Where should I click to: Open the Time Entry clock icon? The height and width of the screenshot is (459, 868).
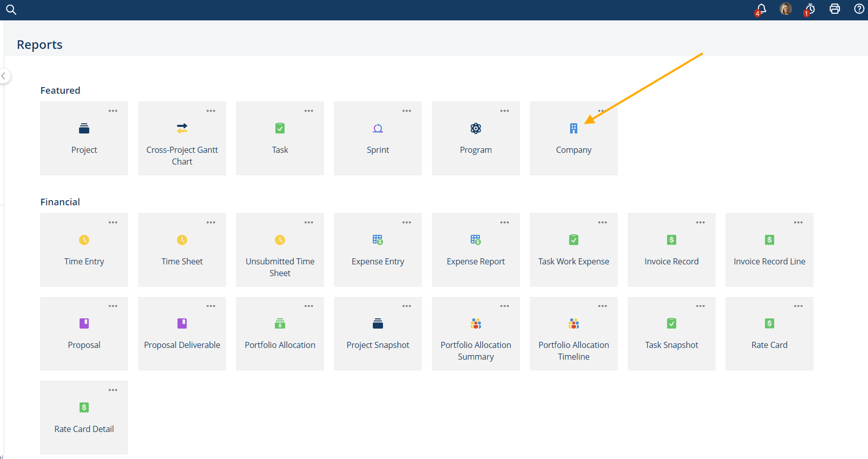84,240
